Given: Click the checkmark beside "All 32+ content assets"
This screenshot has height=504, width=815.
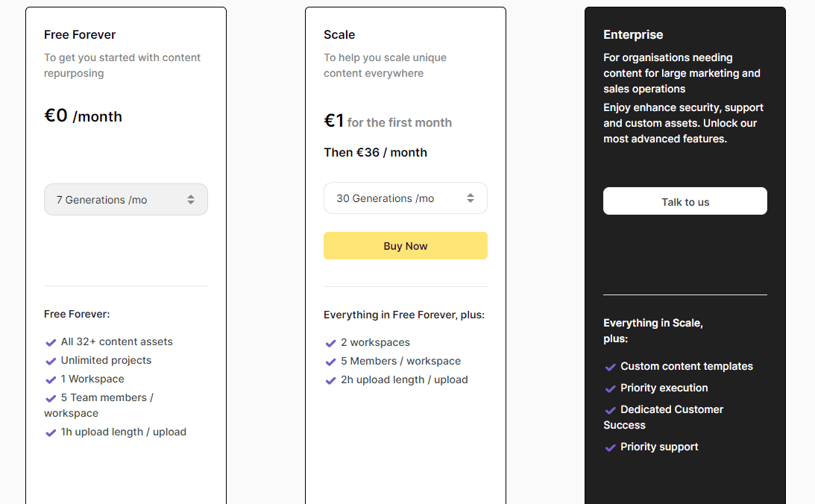Looking at the screenshot, I should coord(51,341).
